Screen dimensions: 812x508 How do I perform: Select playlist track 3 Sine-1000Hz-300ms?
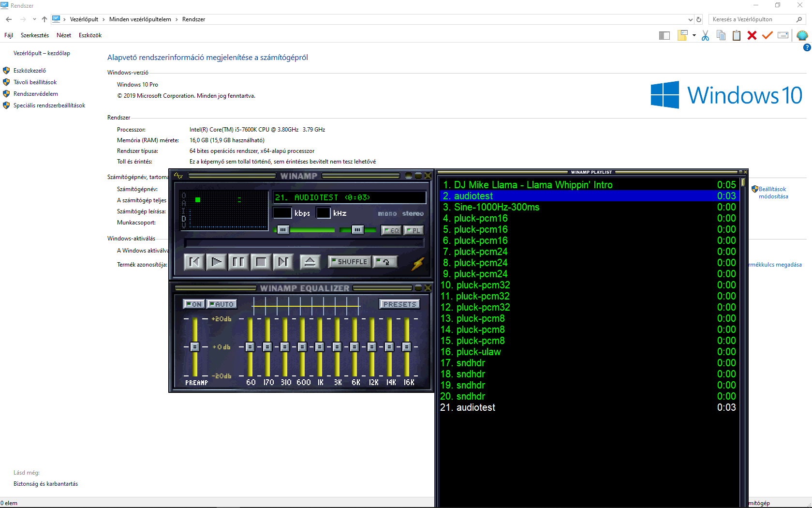588,207
